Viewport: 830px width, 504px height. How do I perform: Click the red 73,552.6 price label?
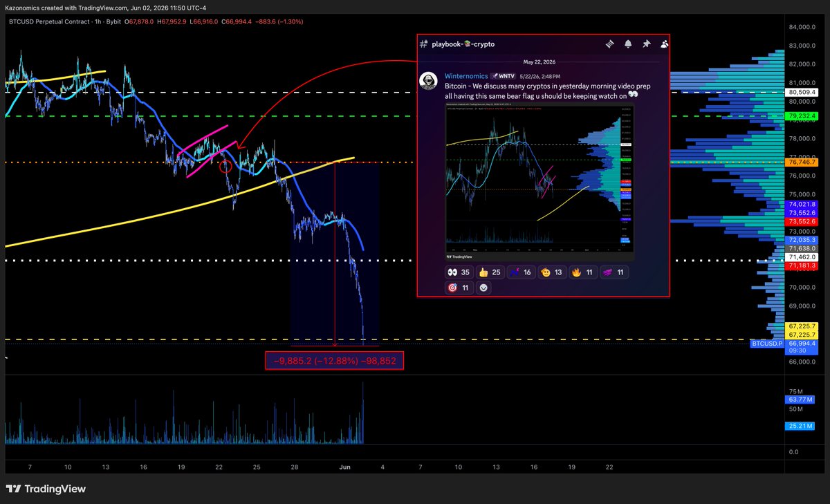tap(802, 222)
